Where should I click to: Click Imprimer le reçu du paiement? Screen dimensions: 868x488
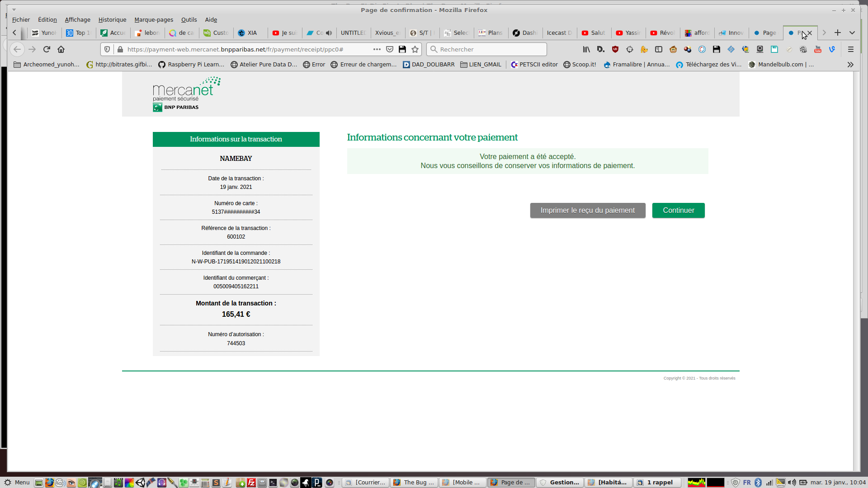pyautogui.click(x=587, y=211)
